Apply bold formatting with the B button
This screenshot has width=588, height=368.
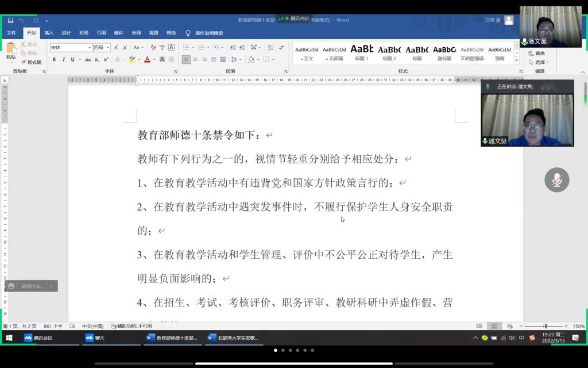[x=55, y=60]
